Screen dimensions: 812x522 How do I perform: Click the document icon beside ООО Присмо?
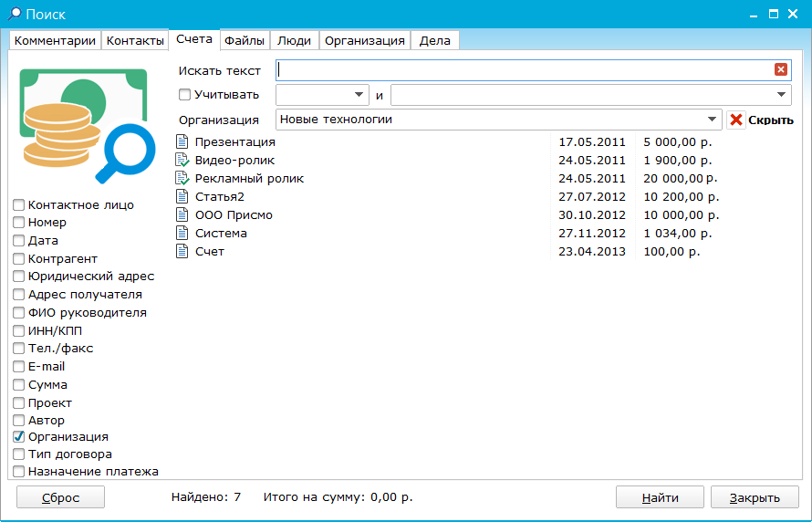[182, 215]
